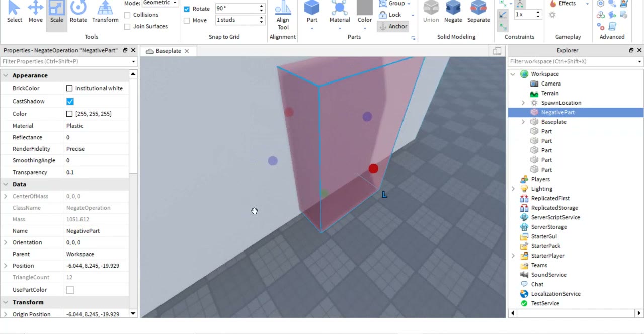Toggle the Anchor setting

click(x=393, y=26)
